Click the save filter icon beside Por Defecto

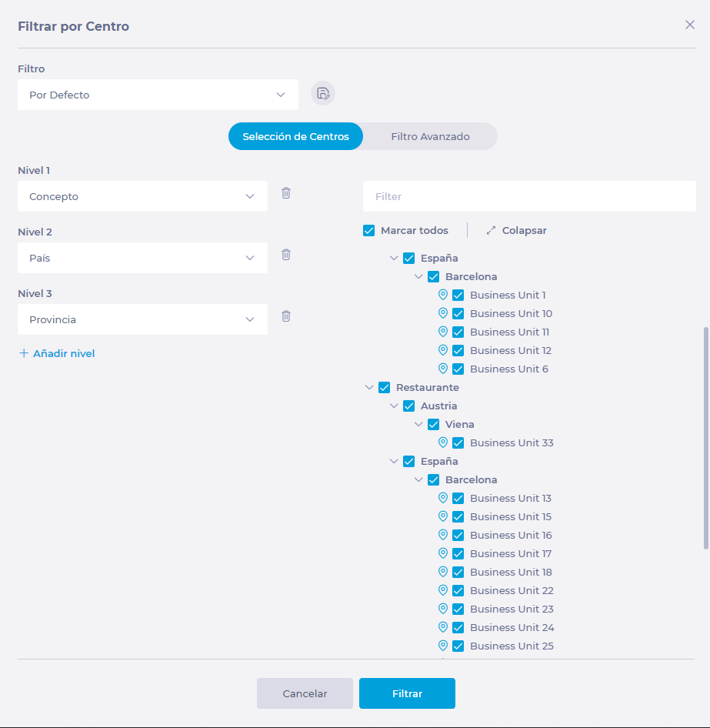click(x=323, y=94)
